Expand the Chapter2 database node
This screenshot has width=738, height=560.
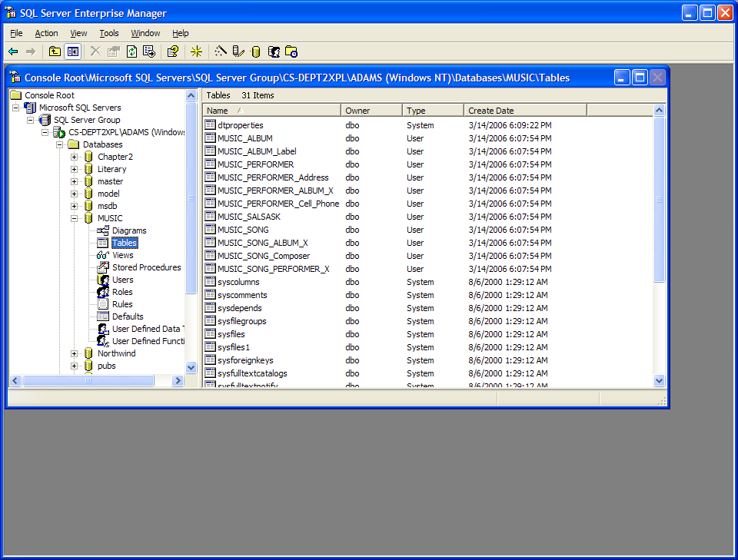click(74, 157)
